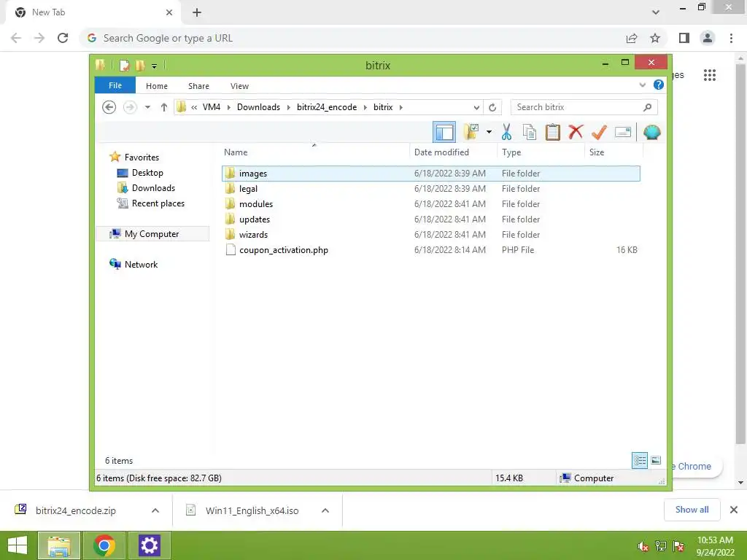Viewport: 747px width, 560px height.
Task: Open the bitrix24_encode.zip download options arrow
Action: (155, 510)
